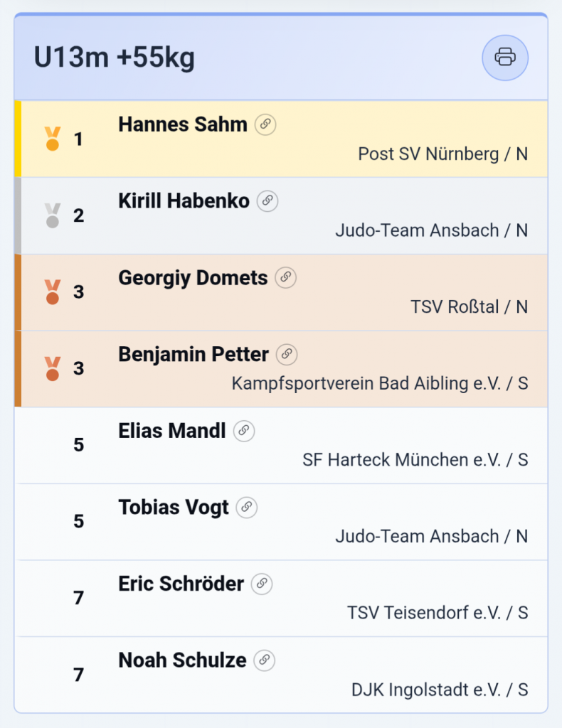Open Georgiy Domets profile link icon
The height and width of the screenshot is (728, 562).
coord(285,277)
